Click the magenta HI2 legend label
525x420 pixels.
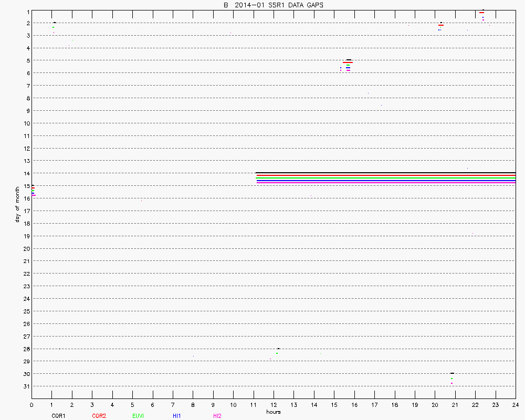point(217,416)
